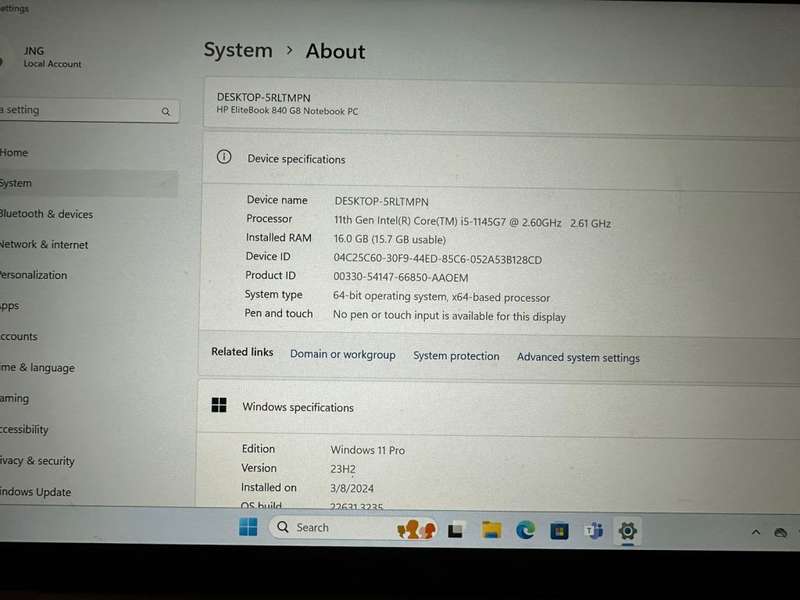800x600 pixels.
Task: Go to Home in settings sidebar
Action: 14,153
